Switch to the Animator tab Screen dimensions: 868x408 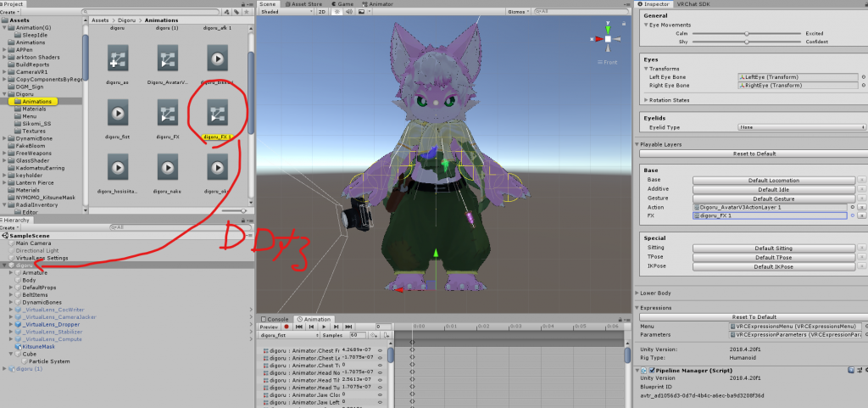click(377, 4)
